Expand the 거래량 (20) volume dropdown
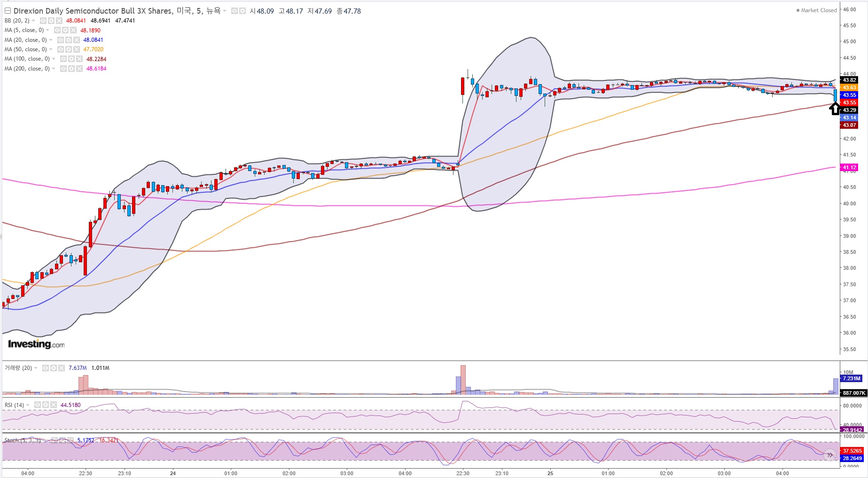 (36, 368)
